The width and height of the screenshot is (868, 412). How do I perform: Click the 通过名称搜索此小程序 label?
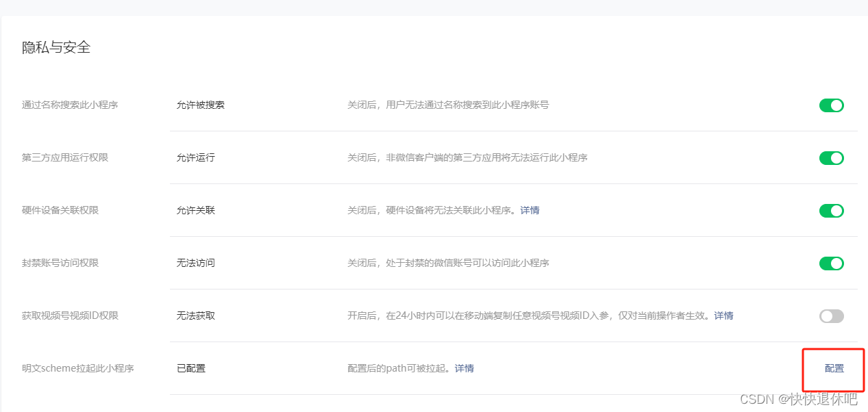tap(68, 105)
